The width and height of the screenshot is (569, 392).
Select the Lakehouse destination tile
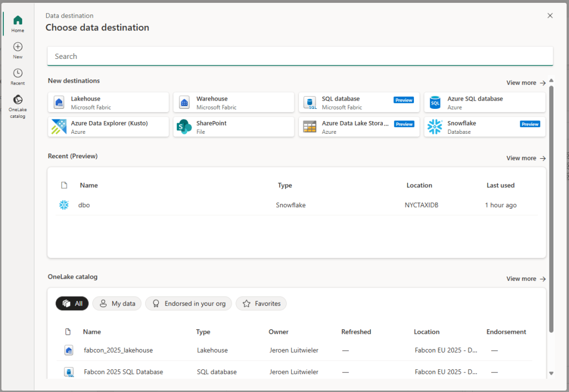click(x=108, y=103)
